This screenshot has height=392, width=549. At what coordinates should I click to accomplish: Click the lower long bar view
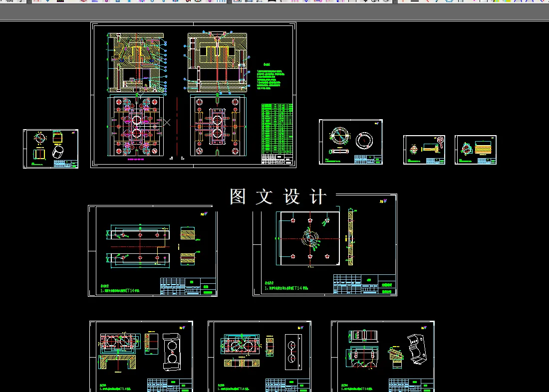(140, 258)
